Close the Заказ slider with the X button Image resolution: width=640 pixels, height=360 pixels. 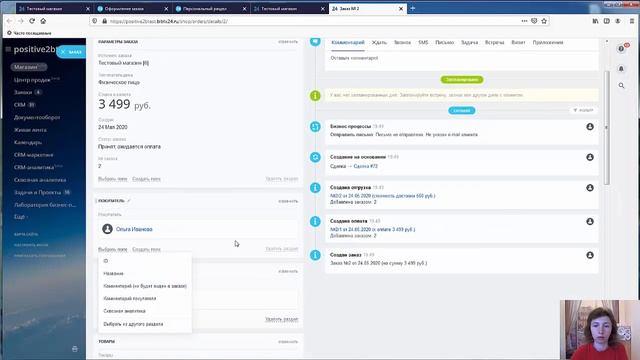(63, 52)
